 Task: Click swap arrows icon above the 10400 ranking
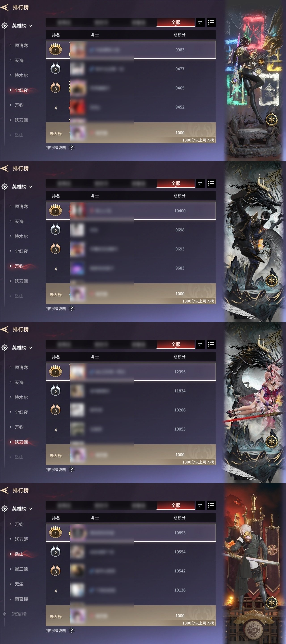[200, 184]
